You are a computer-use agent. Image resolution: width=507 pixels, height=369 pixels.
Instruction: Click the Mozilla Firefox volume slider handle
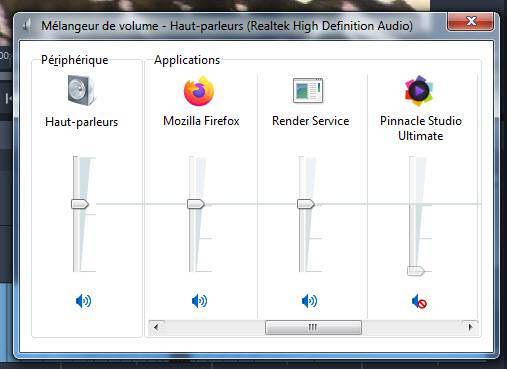click(x=196, y=204)
